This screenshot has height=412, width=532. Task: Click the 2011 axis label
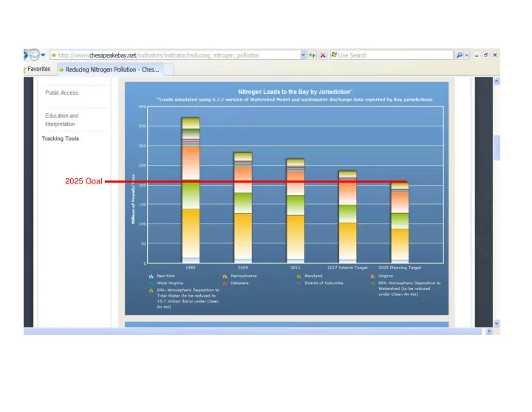coord(295,268)
